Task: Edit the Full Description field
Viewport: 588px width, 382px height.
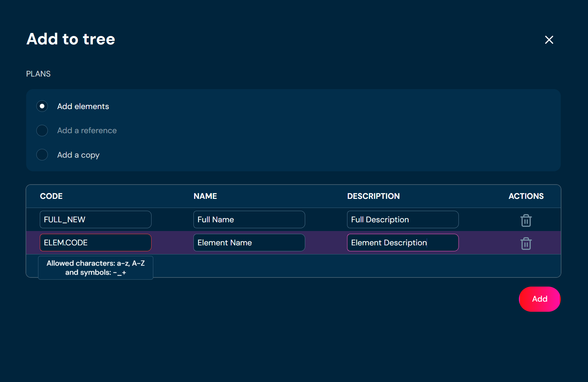Action: pos(403,219)
